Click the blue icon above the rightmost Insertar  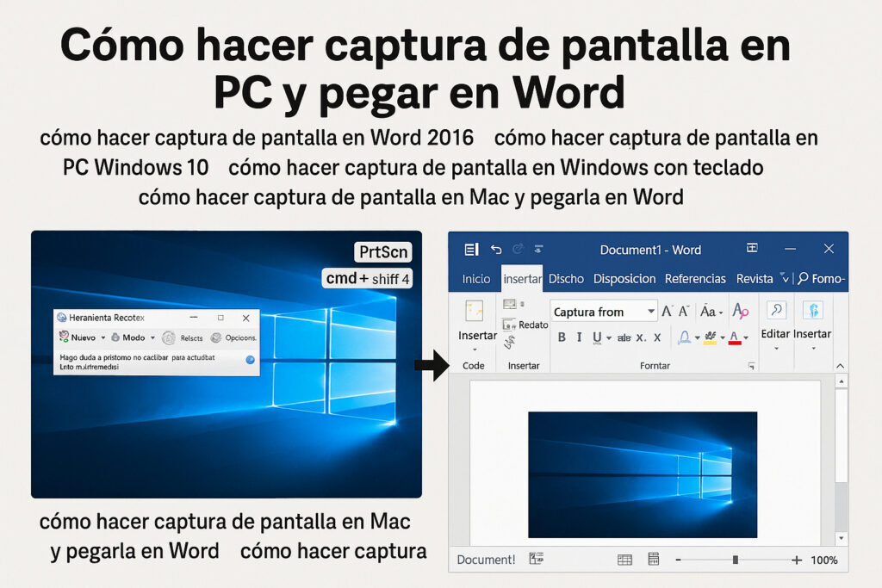click(x=813, y=310)
